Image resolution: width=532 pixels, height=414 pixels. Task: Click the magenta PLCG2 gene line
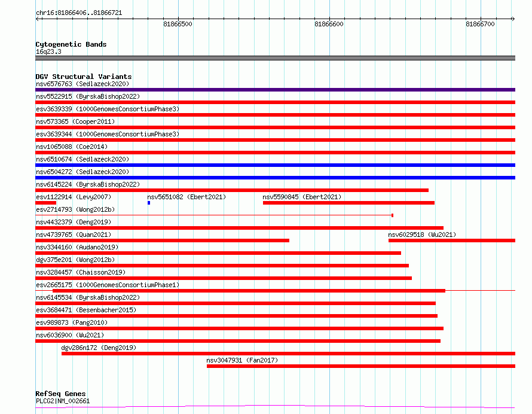[275, 406]
